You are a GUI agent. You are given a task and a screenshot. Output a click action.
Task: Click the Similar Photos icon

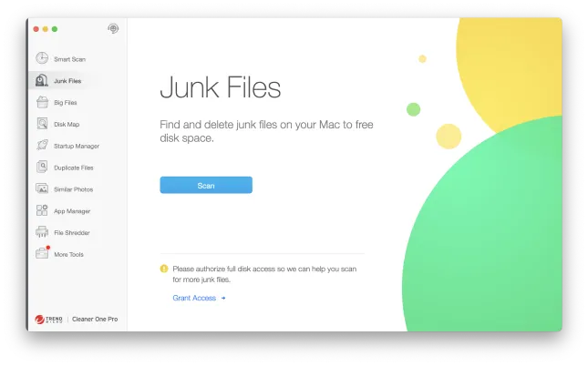pos(42,189)
